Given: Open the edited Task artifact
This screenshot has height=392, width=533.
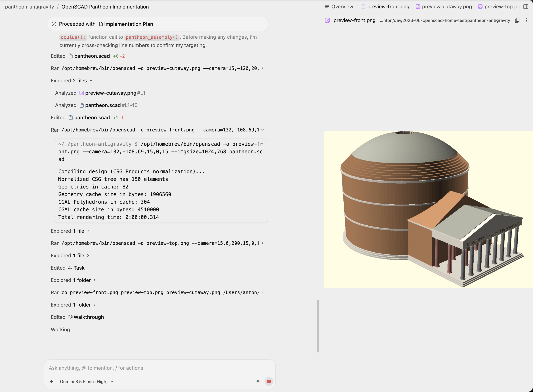Looking at the screenshot, I should (x=76, y=268).
